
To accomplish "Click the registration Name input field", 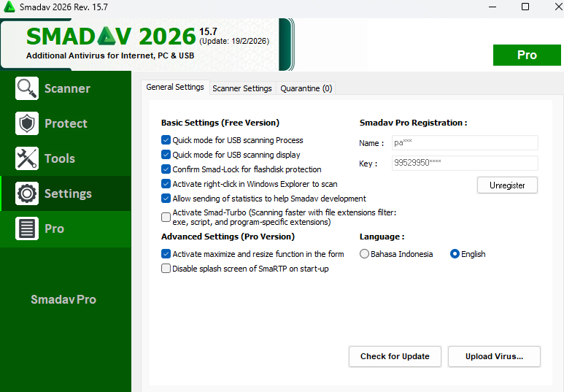I will click(x=464, y=143).
